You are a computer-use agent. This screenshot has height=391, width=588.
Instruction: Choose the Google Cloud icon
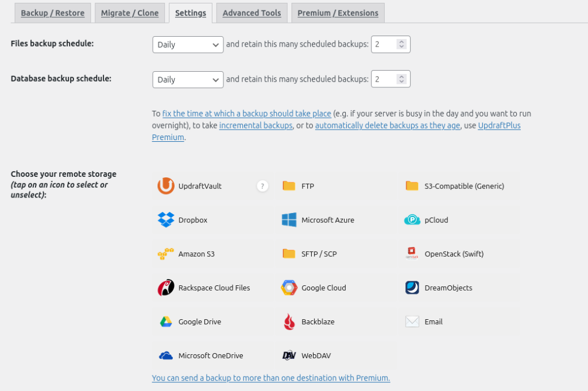pos(289,288)
